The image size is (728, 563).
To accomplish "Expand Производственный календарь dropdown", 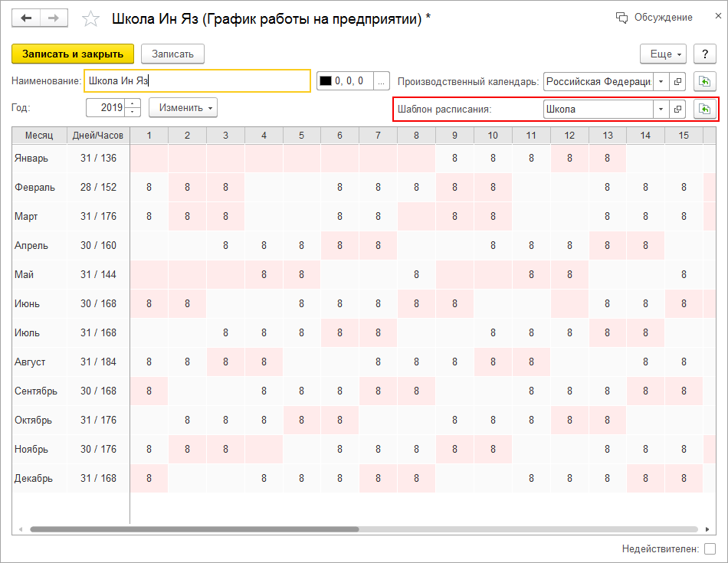I will (x=661, y=82).
